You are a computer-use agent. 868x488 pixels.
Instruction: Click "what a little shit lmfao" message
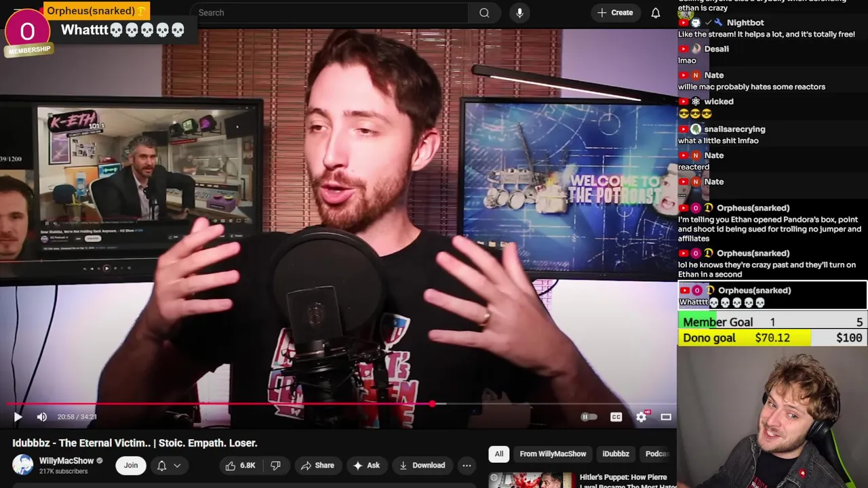(718, 141)
